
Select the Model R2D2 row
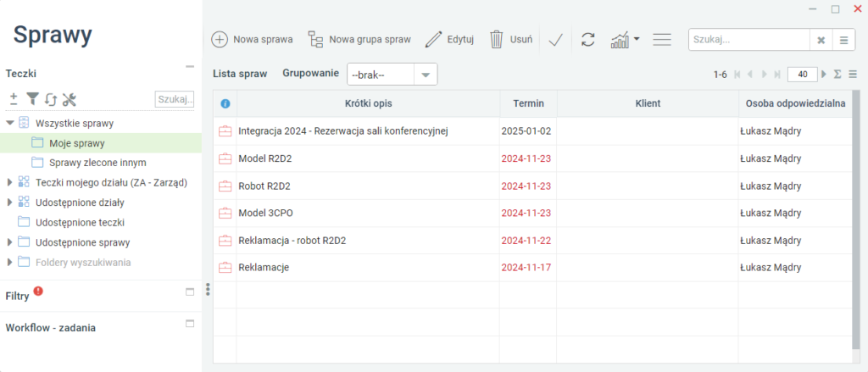coord(533,158)
